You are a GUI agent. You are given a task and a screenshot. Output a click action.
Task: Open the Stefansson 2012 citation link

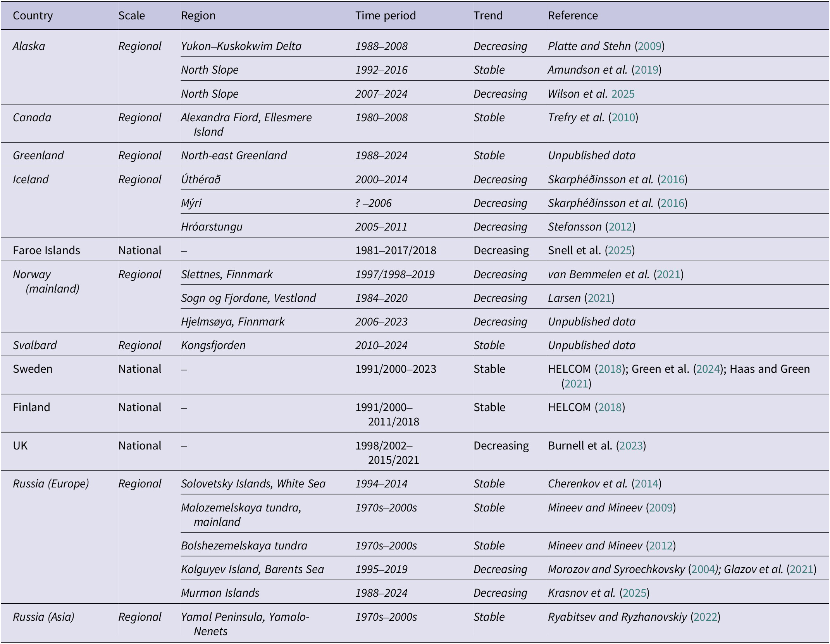(620, 227)
